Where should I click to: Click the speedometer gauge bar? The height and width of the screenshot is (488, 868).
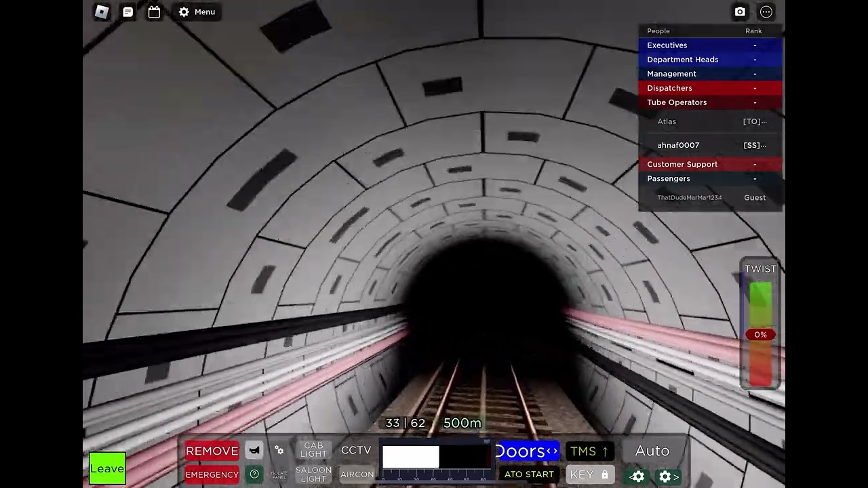(436, 460)
